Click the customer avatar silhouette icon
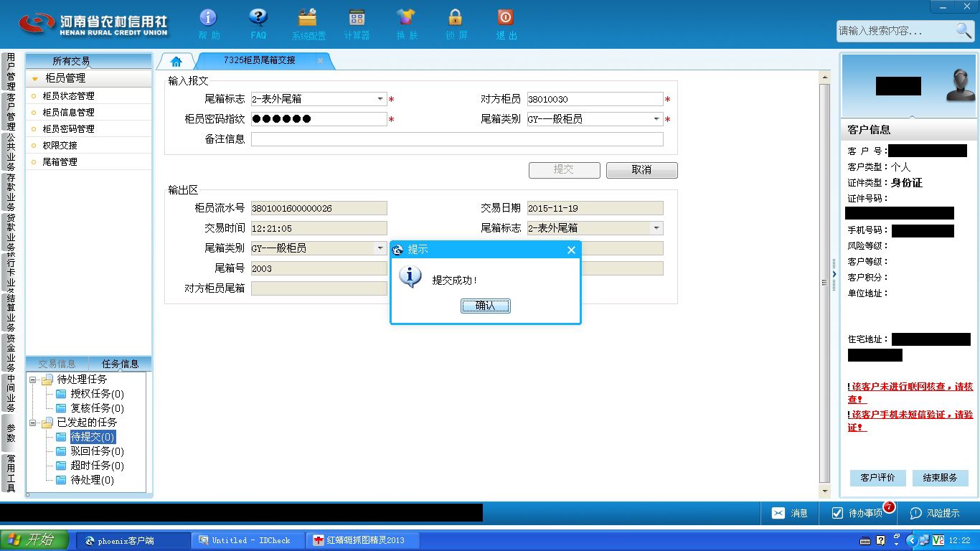The width and height of the screenshot is (980, 551). [x=959, y=85]
